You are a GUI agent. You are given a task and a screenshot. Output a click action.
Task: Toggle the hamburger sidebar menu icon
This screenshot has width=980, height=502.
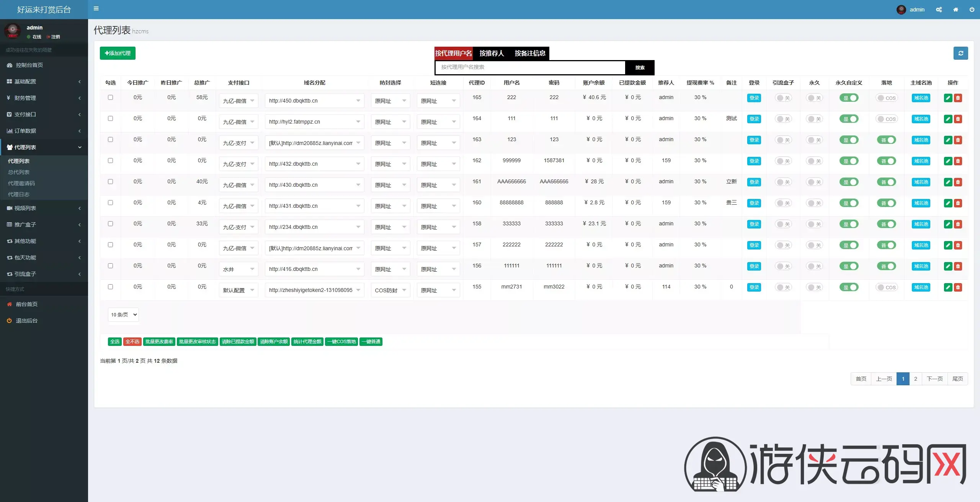(96, 8)
